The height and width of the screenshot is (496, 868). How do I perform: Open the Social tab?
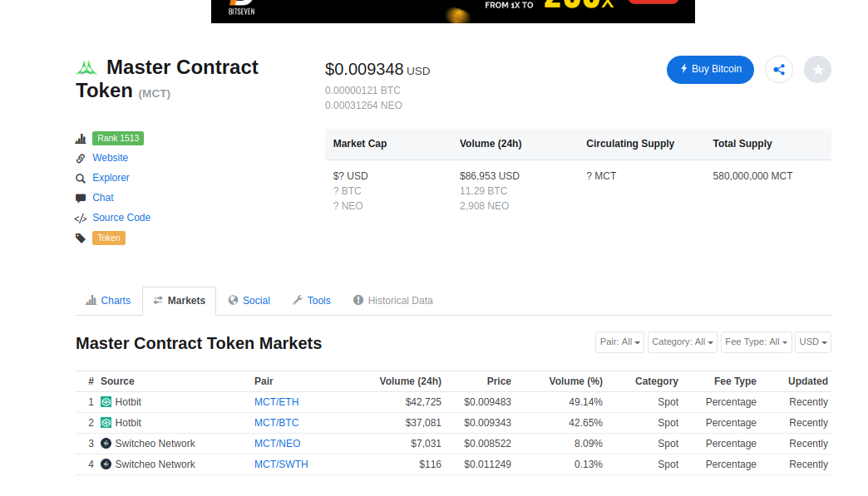pyautogui.click(x=249, y=301)
